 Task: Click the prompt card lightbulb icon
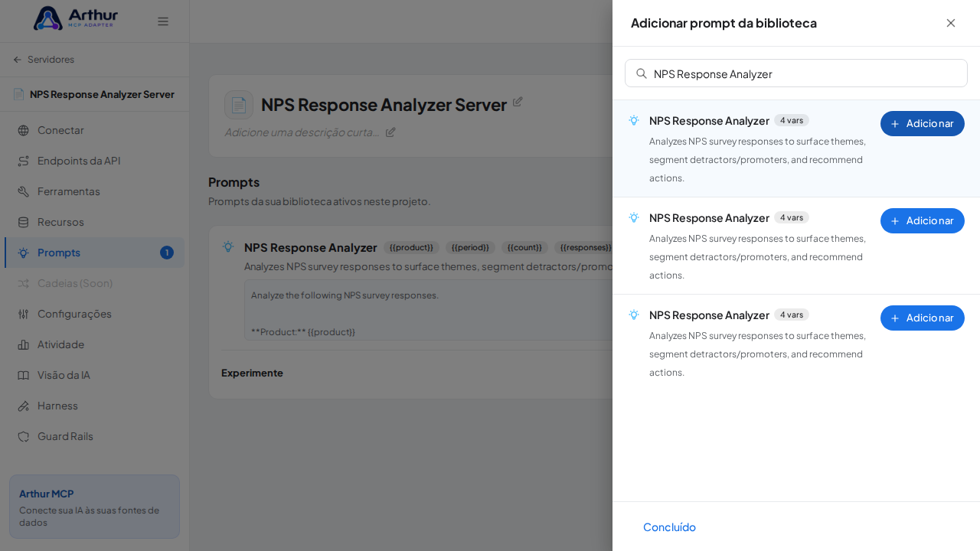tap(228, 246)
